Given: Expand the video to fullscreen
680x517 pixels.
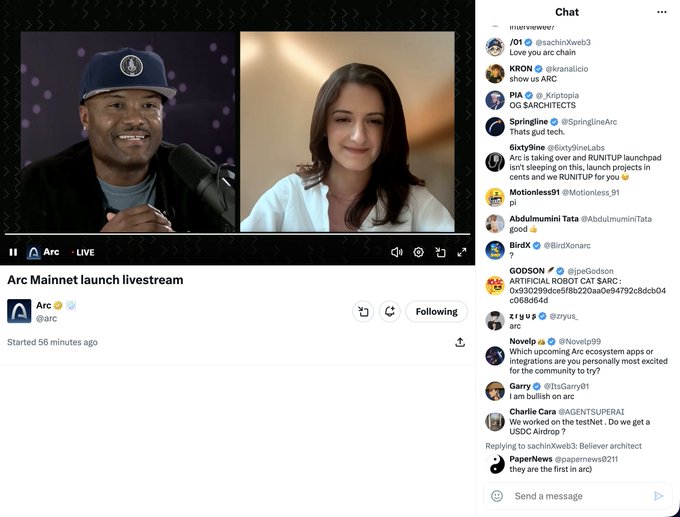Looking at the screenshot, I should tap(462, 252).
